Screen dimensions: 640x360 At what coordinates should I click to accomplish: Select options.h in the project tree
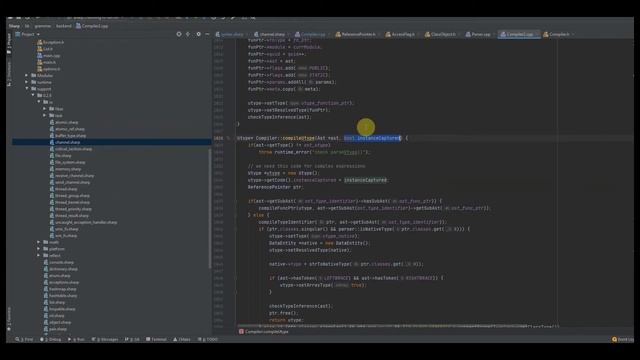pos(49,69)
